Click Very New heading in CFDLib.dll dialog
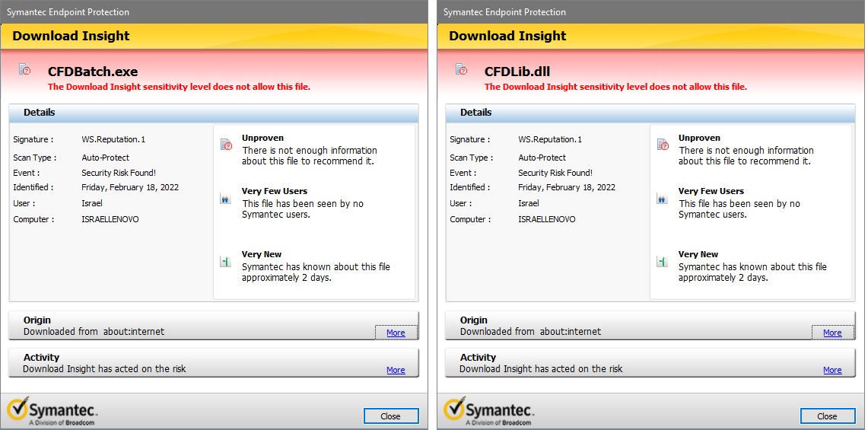 [698, 254]
